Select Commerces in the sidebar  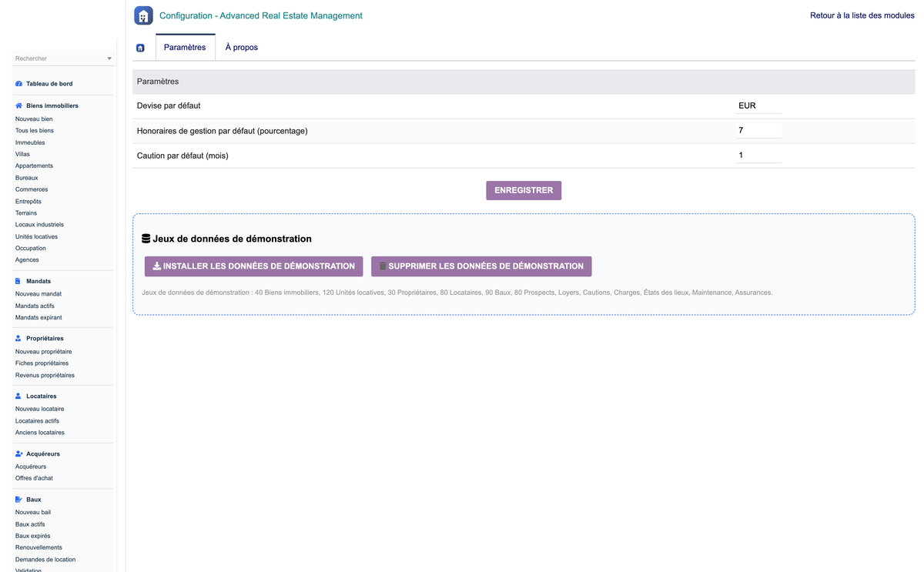[32, 189]
